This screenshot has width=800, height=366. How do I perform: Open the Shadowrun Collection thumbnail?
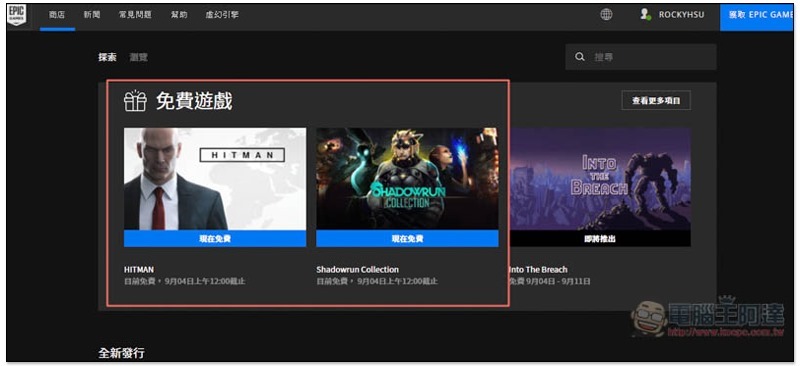tap(407, 179)
